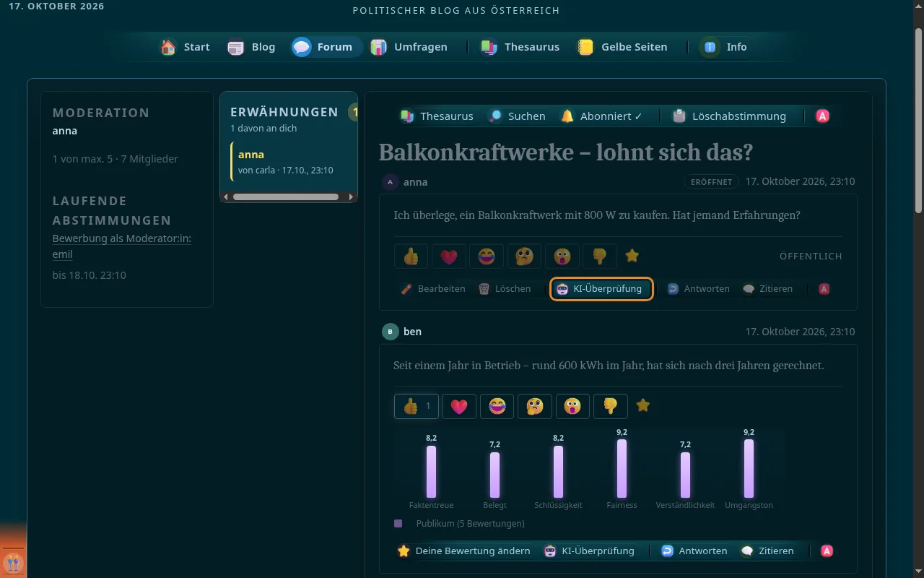The width and height of the screenshot is (924, 578).
Task: Click Deine Bewertung ändern
Action: (x=463, y=551)
